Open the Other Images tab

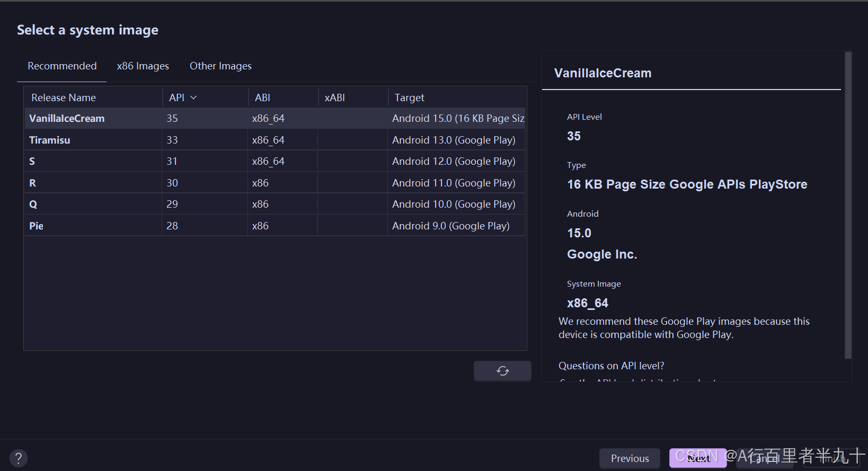[x=220, y=66]
